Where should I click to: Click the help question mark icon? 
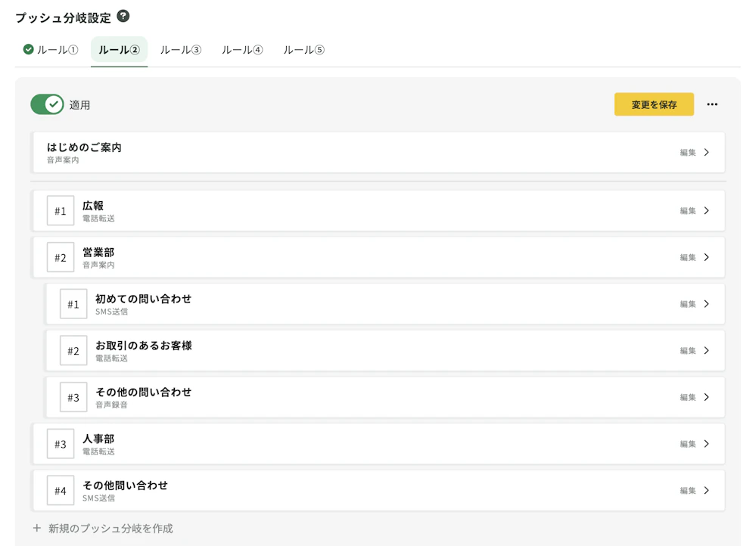pos(123,16)
